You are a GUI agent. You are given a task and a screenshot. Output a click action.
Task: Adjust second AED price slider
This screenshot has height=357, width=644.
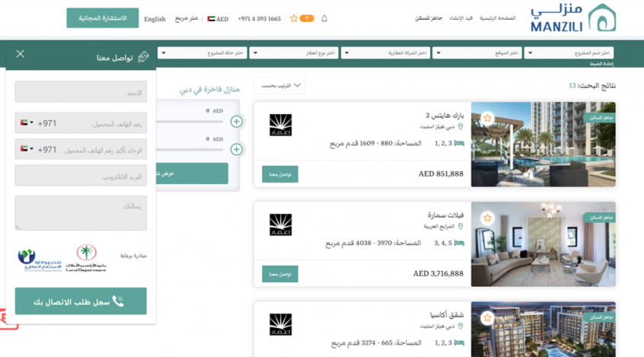pyautogui.click(x=190, y=149)
